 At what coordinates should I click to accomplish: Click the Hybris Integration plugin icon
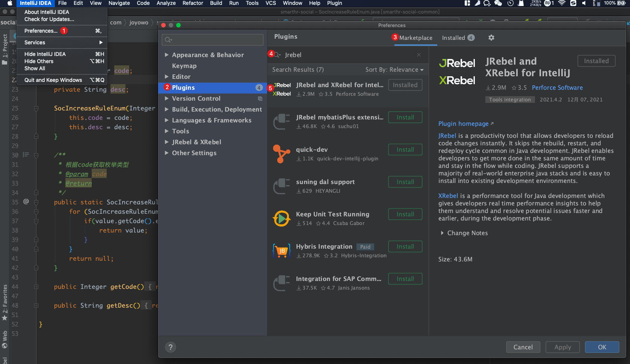coord(282,251)
